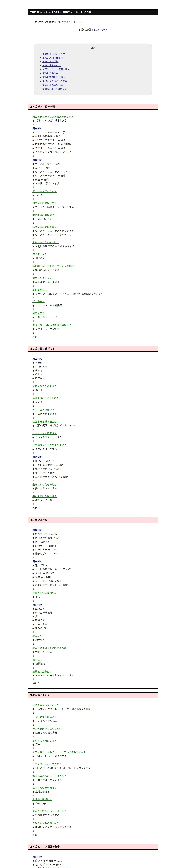Click the pink 第4話 廃道を行く section heading

tap(93, 695)
